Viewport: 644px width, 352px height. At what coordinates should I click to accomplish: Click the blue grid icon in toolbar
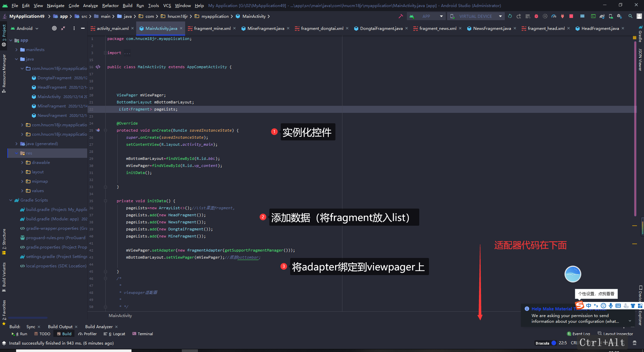[582, 16]
